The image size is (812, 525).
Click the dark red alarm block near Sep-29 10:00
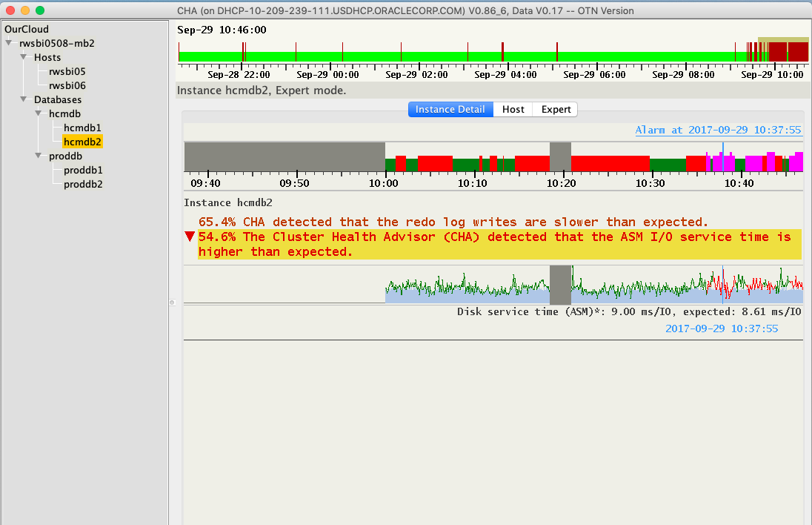[x=777, y=52]
